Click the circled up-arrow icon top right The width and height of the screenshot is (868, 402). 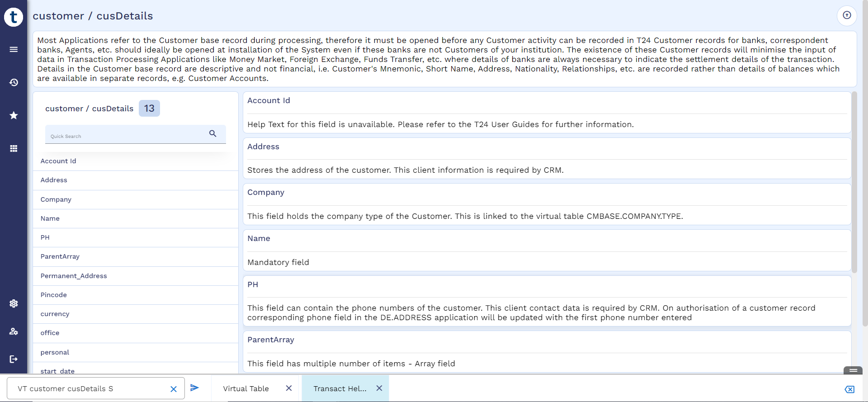click(847, 15)
